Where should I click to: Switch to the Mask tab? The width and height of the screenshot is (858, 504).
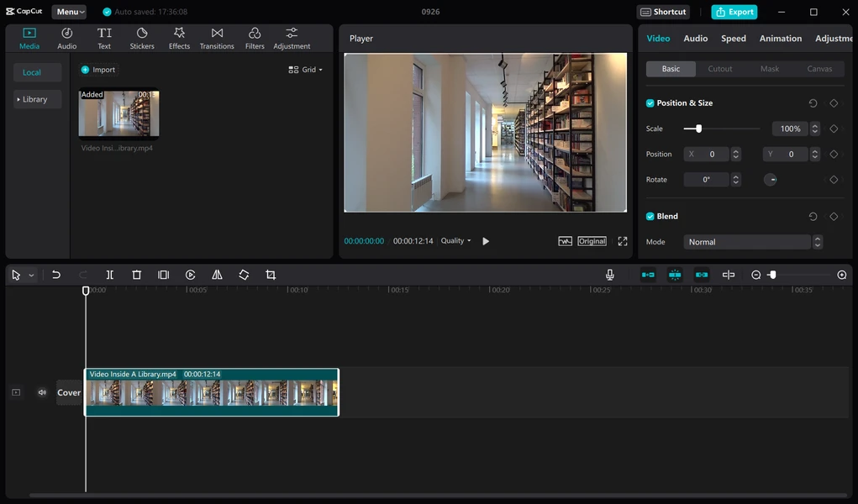coord(770,68)
